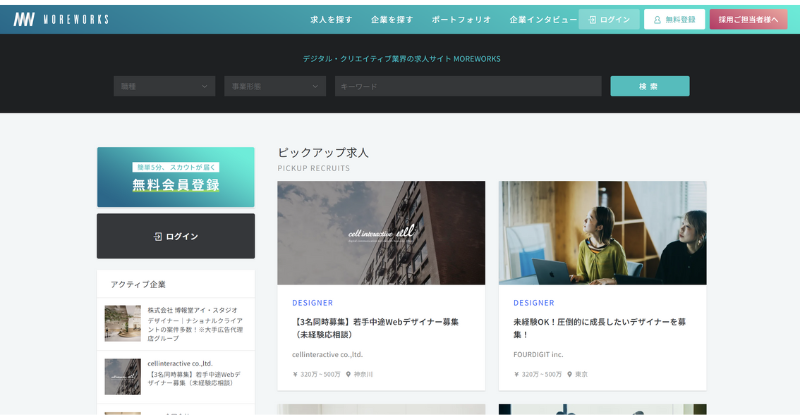The height and width of the screenshot is (420, 800).
Task: Click the 無料会員登録 banner
Action: pos(176,177)
